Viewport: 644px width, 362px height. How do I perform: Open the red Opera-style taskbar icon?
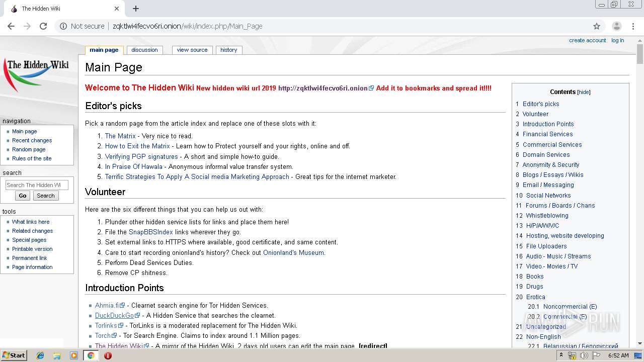pos(108,355)
